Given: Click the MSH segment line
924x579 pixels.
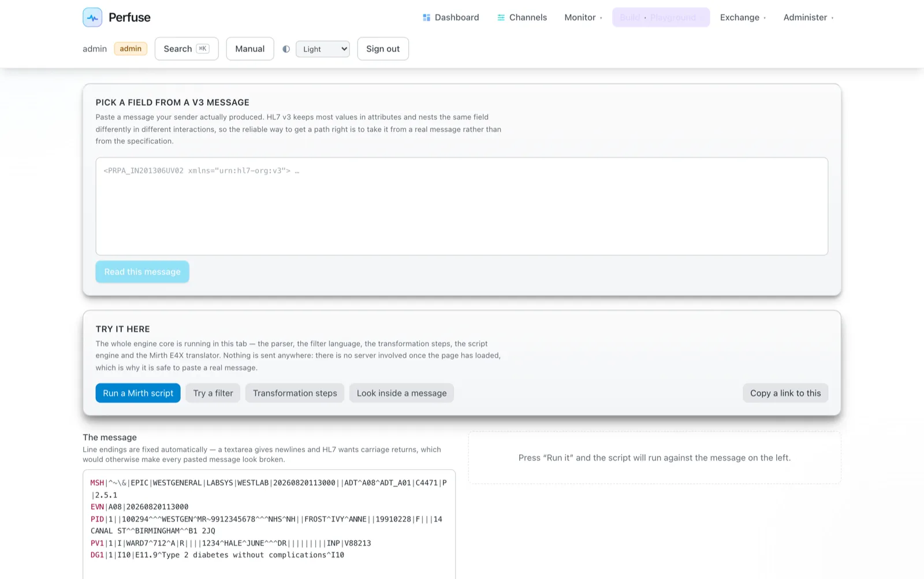Looking at the screenshot, I should (269, 489).
